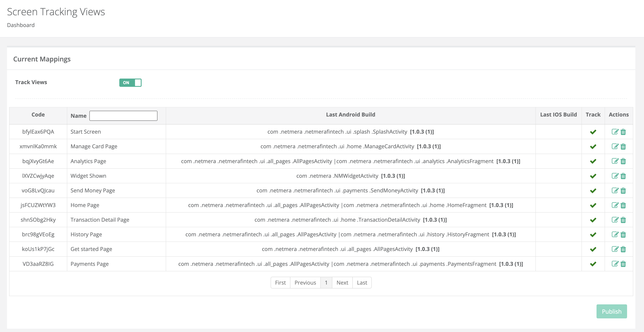Select page 1 in pagination
644x332 pixels.
pyautogui.click(x=326, y=283)
